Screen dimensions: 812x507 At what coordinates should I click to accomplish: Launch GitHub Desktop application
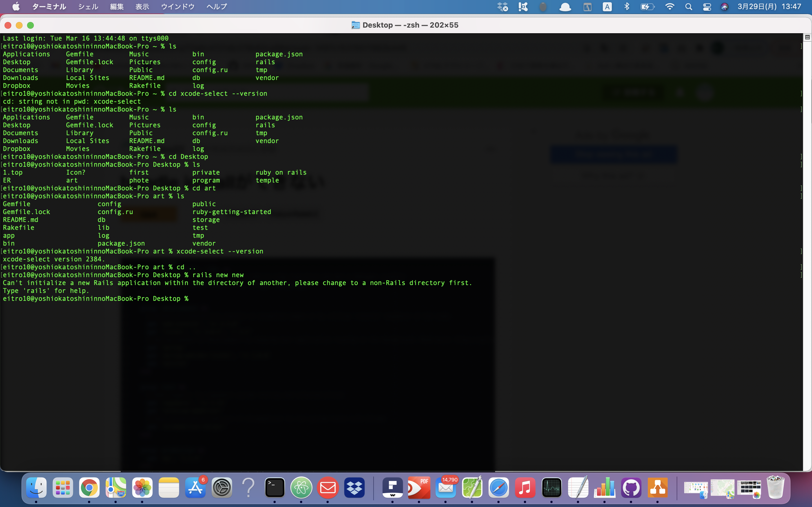pos(631,488)
